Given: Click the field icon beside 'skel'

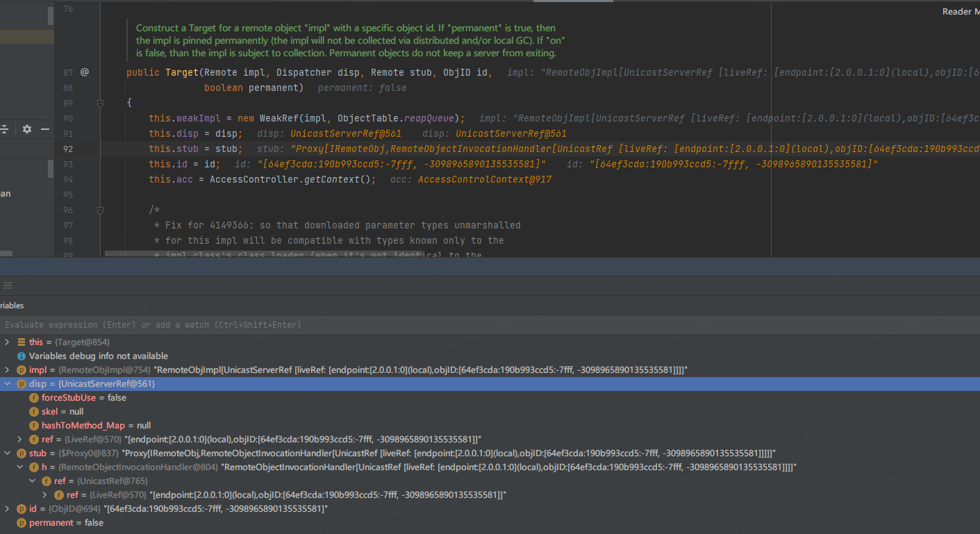Looking at the screenshot, I should tap(34, 412).
